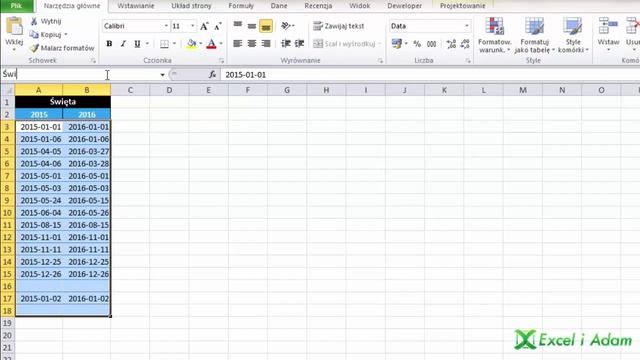Screen dimensions: 640x360
Task: Align cell content to middle
Action: [252, 26]
